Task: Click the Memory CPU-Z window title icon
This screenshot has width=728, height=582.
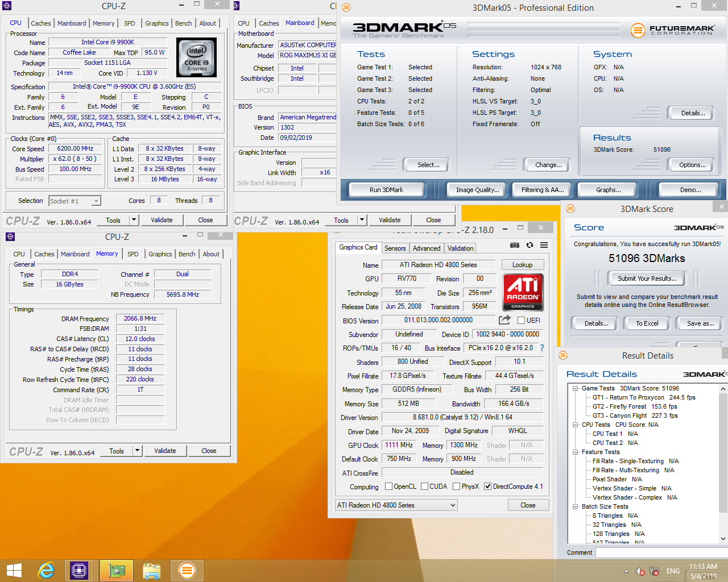Action: (10, 236)
